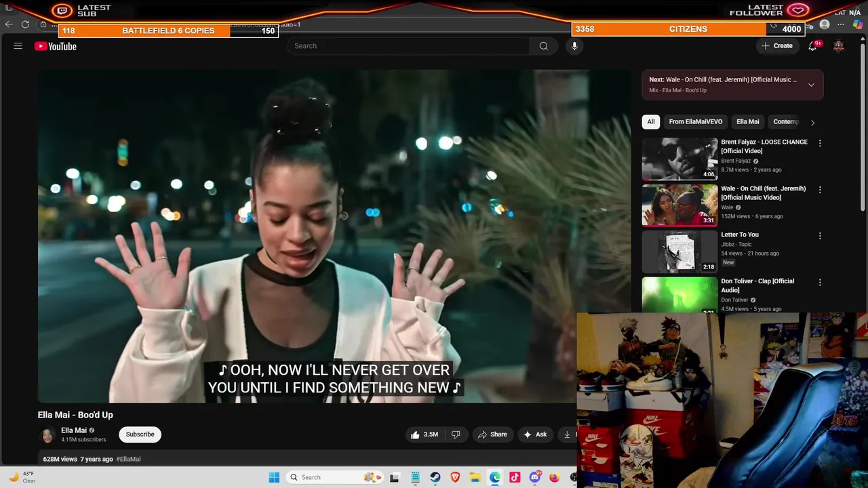
Task: Open the #EllaMai hashtag link
Action: coord(128,459)
